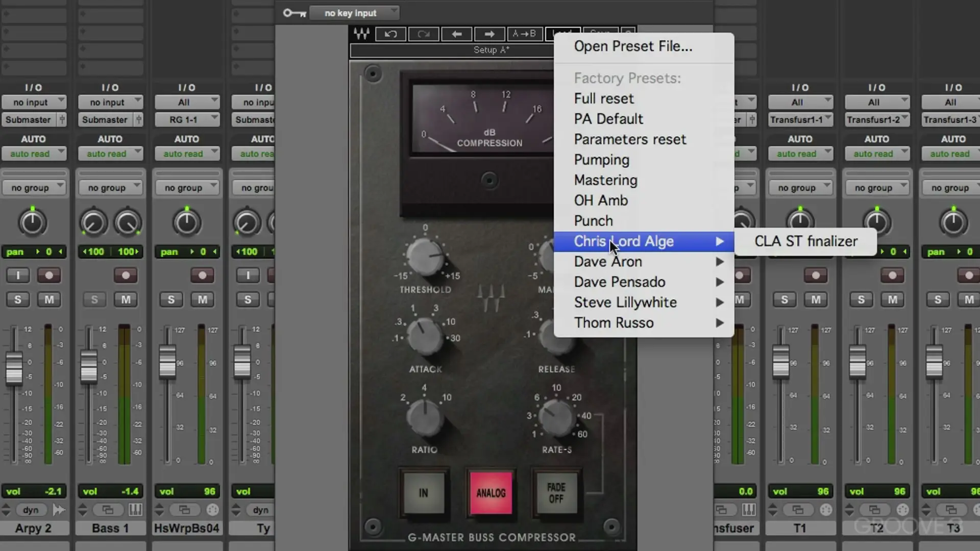Click the RELEASE knob

point(556,337)
